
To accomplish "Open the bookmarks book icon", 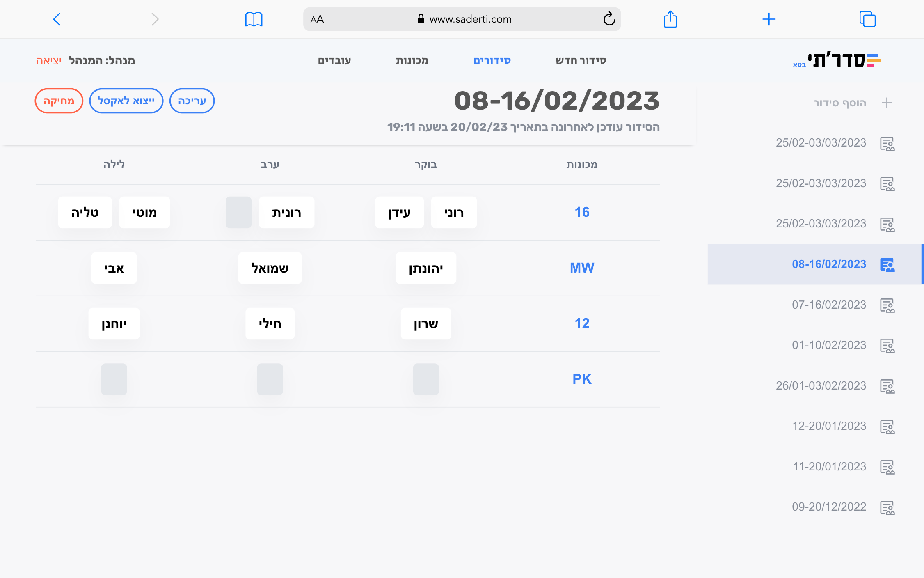I will click(x=254, y=19).
